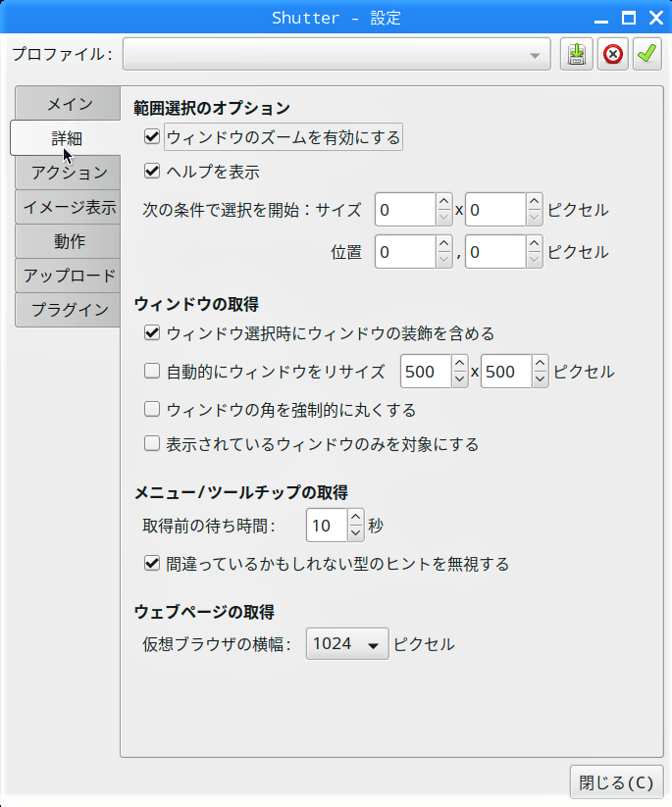Screen dimensions: 672x807
Task: Select the プラグイン tab
Action: 68,309
